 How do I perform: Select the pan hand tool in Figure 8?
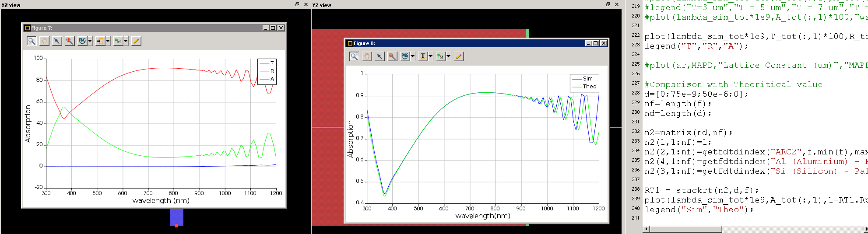pyautogui.click(x=367, y=56)
